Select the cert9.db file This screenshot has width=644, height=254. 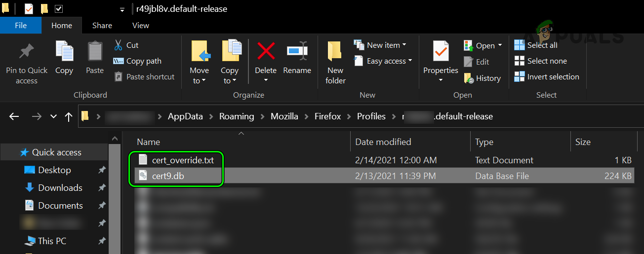(x=168, y=176)
